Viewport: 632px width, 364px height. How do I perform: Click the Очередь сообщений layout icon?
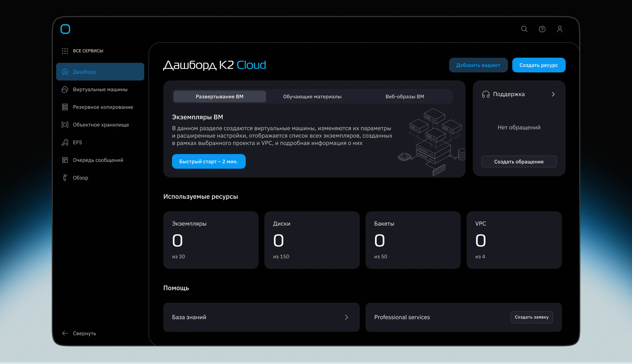pyautogui.click(x=65, y=160)
